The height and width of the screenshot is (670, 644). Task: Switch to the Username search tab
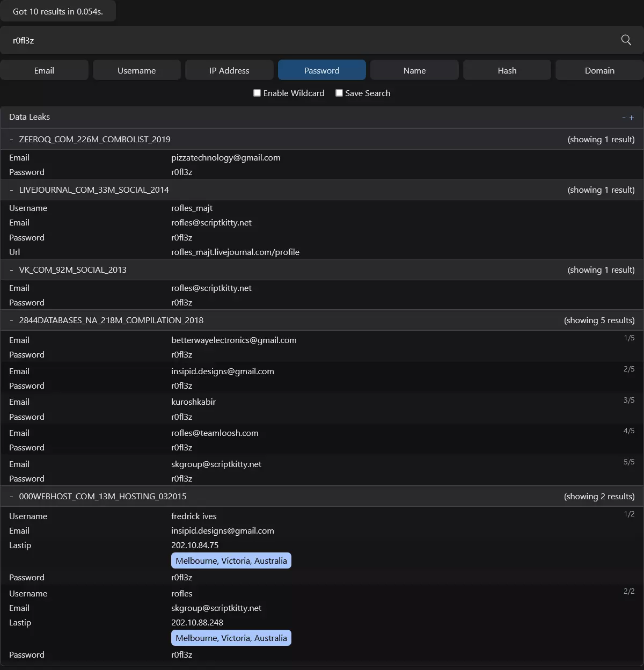click(137, 70)
